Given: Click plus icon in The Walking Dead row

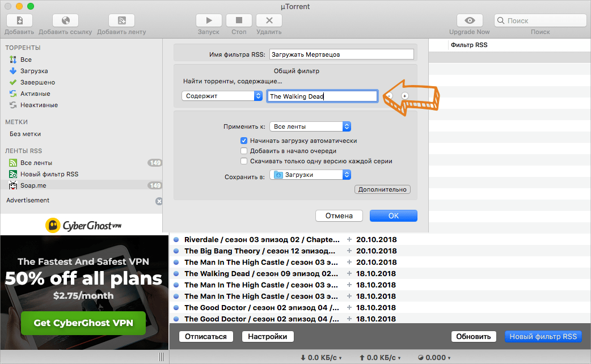Looking at the screenshot, I should point(349,273).
